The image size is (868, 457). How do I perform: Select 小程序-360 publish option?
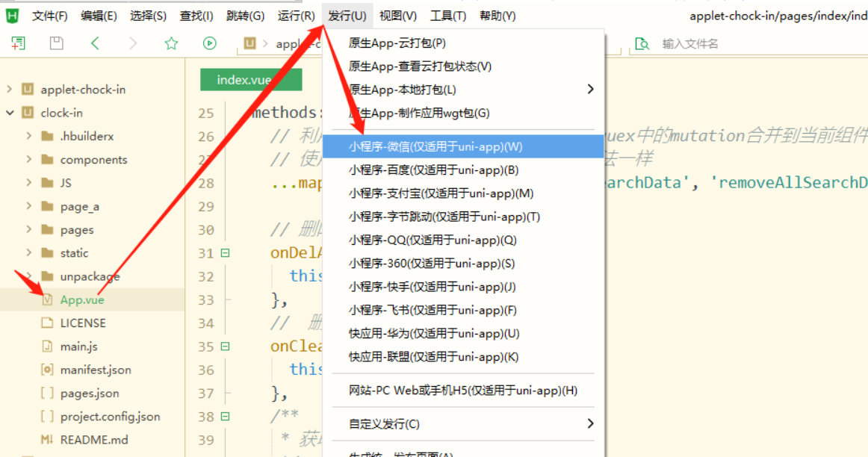[463, 264]
